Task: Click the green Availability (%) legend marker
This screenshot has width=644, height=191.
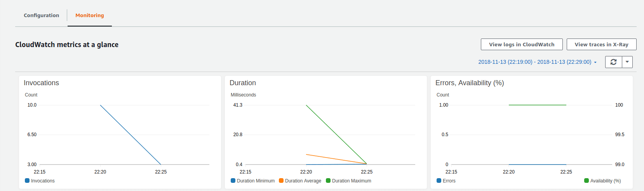Action: (587, 180)
